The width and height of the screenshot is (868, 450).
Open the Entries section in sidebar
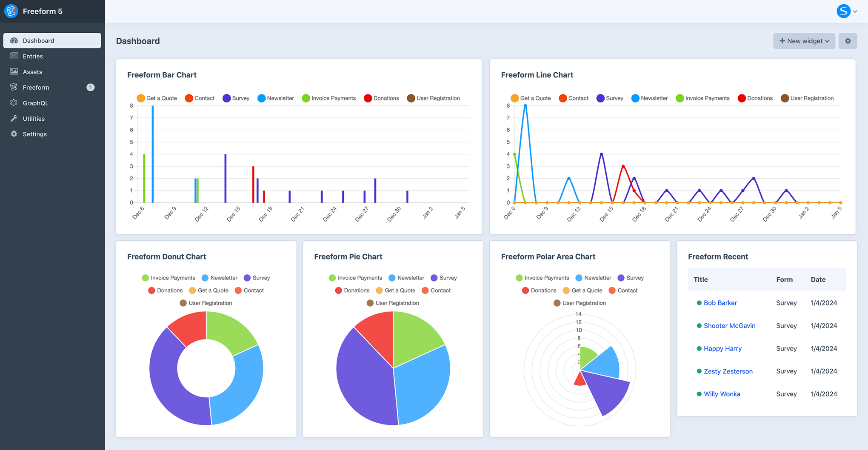click(32, 56)
